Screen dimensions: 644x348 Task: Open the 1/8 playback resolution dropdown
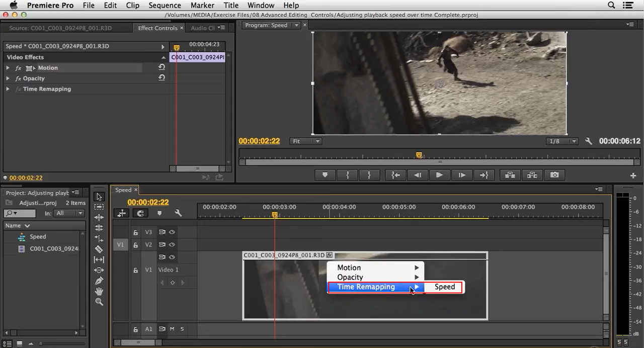[562, 141]
